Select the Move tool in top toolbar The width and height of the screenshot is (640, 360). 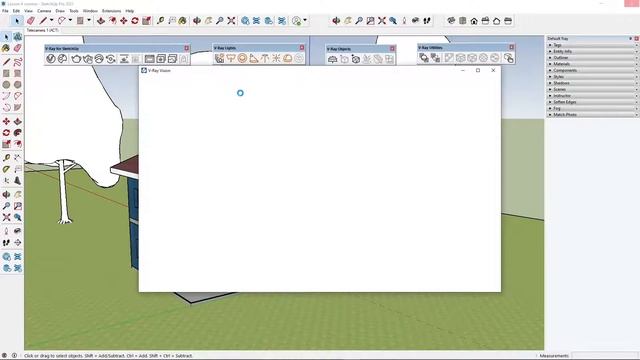(123, 20)
